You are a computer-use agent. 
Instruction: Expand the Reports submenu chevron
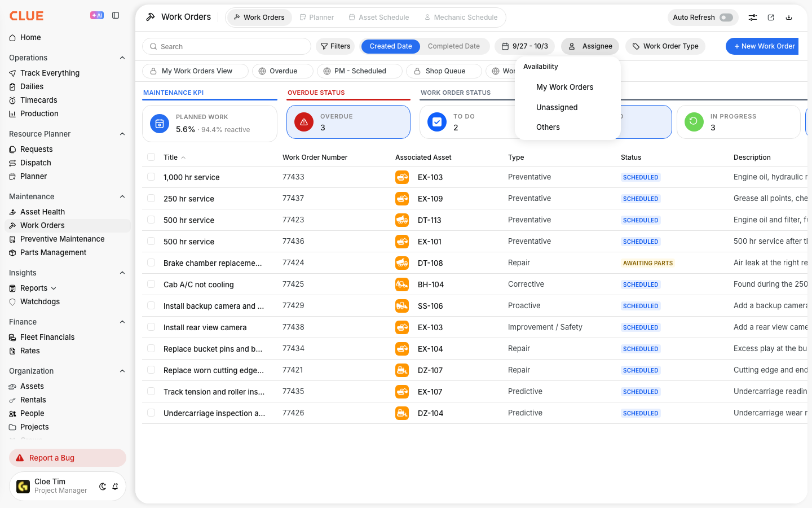(54, 288)
